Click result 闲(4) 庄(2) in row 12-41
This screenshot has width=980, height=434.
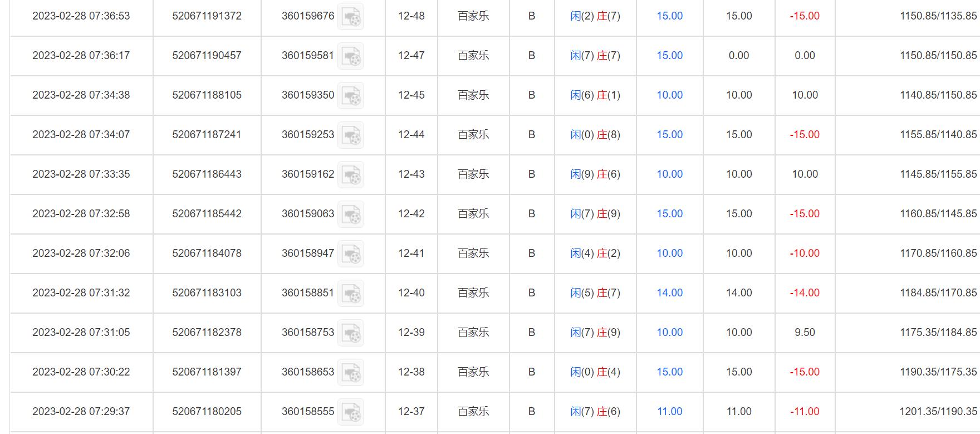coord(595,253)
